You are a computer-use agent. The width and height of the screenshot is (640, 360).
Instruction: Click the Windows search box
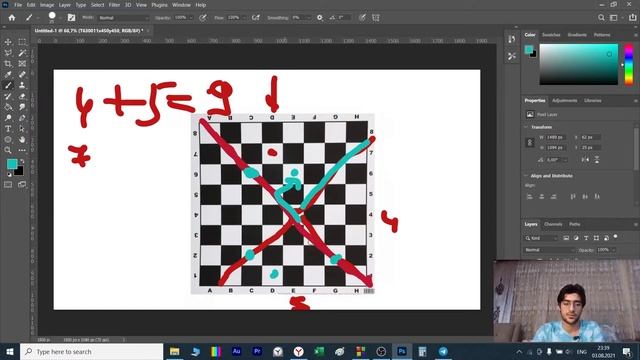91,351
